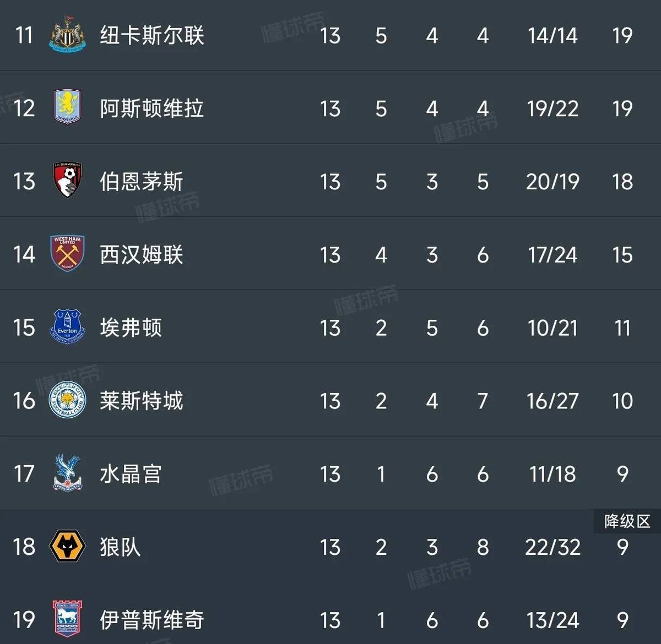Click the Aston Villa club crest
The height and width of the screenshot is (644, 661).
pos(67,107)
